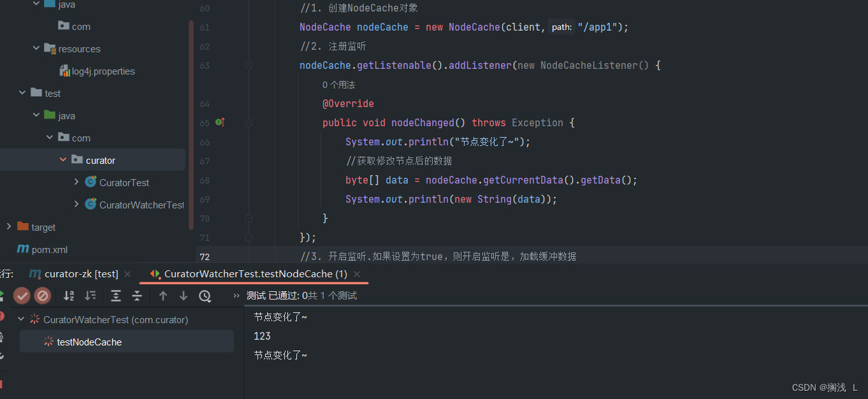
Task: Click the CuratorTest class icon
Action: coord(89,182)
